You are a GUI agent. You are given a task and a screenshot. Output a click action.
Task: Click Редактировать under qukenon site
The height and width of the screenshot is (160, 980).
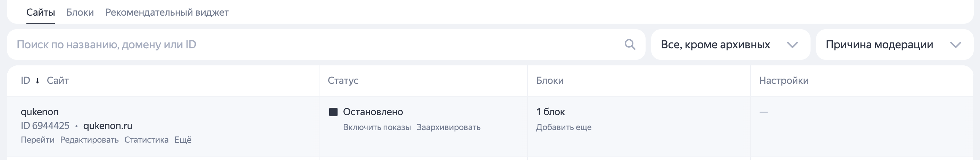click(89, 140)
